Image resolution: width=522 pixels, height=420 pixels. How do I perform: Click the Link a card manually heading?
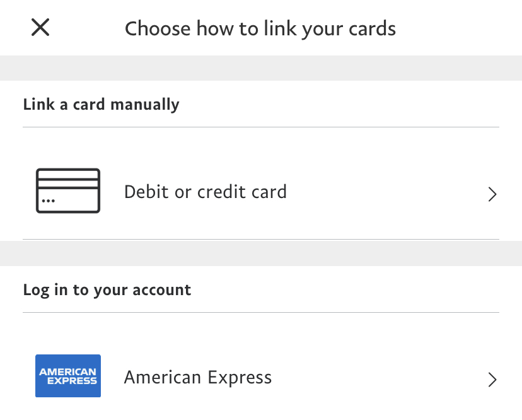pyautogui.click(x=101, y=105)
